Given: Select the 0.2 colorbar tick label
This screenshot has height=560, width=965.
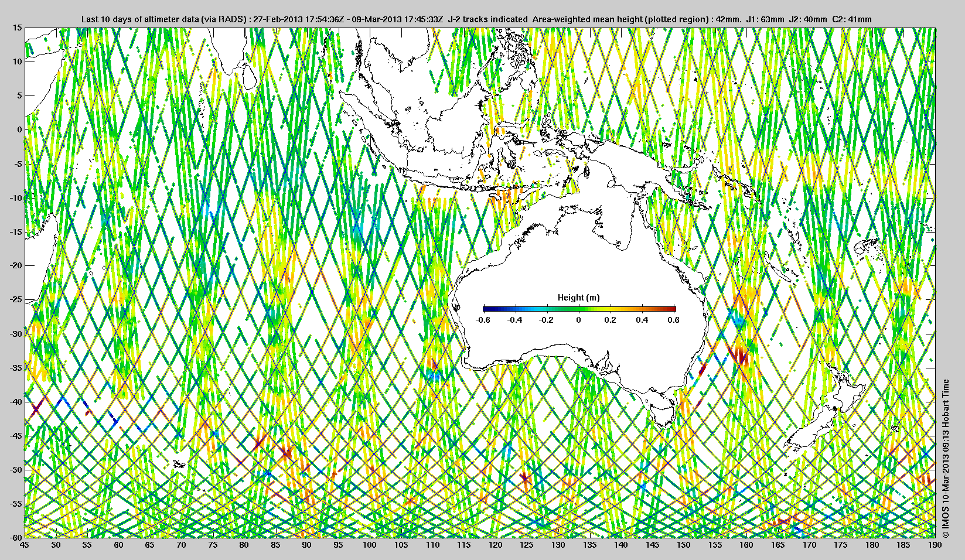Looking at the screenshot, I should (x=611, y=320).
